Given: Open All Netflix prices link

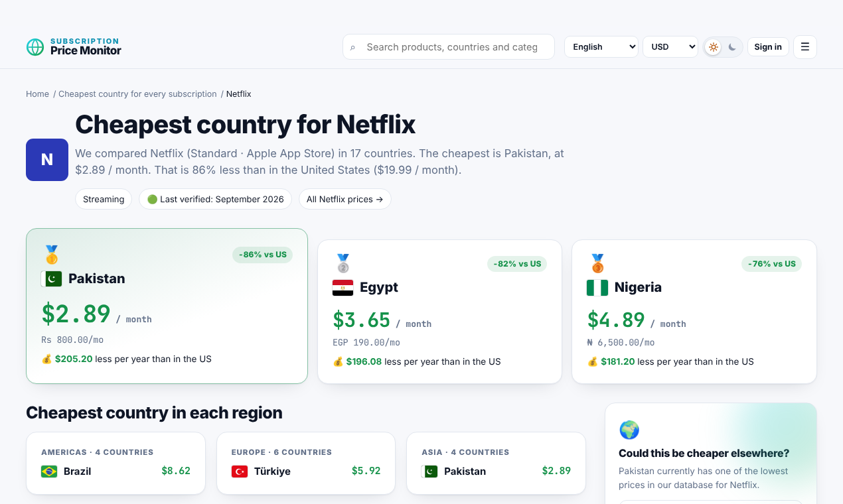Looking at the screenshot, I should [x=345, y=199].
